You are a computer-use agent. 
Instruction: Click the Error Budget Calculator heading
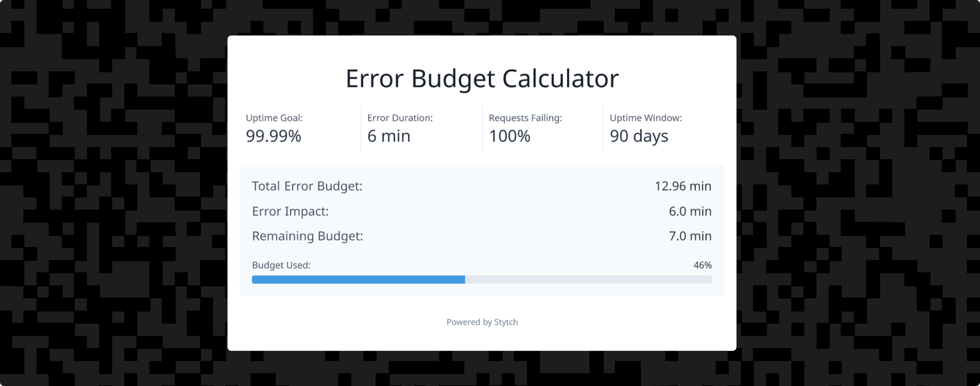(x=482, y=79)
